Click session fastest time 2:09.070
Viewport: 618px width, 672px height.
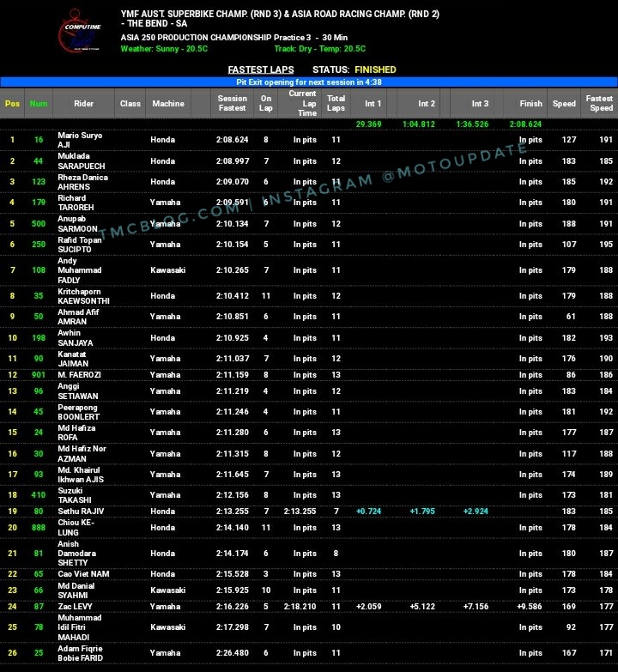(x=233, y=182)
